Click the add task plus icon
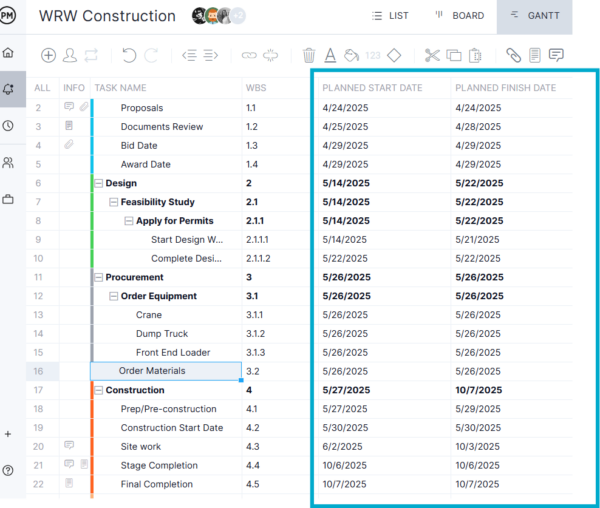This screenshot has width=600, height=508. (48, 55)
